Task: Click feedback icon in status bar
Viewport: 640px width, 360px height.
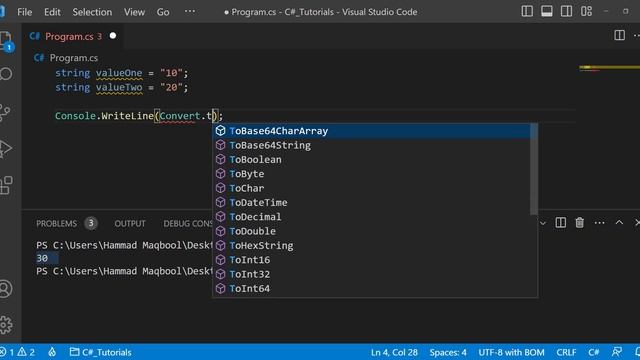Action: coord(617,352)
